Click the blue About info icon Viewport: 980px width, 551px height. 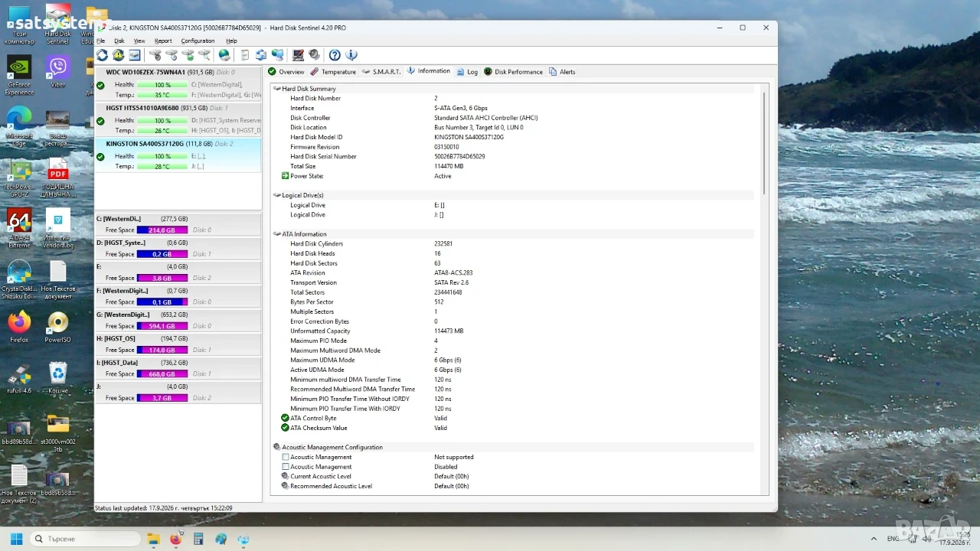tap(351, 55)
